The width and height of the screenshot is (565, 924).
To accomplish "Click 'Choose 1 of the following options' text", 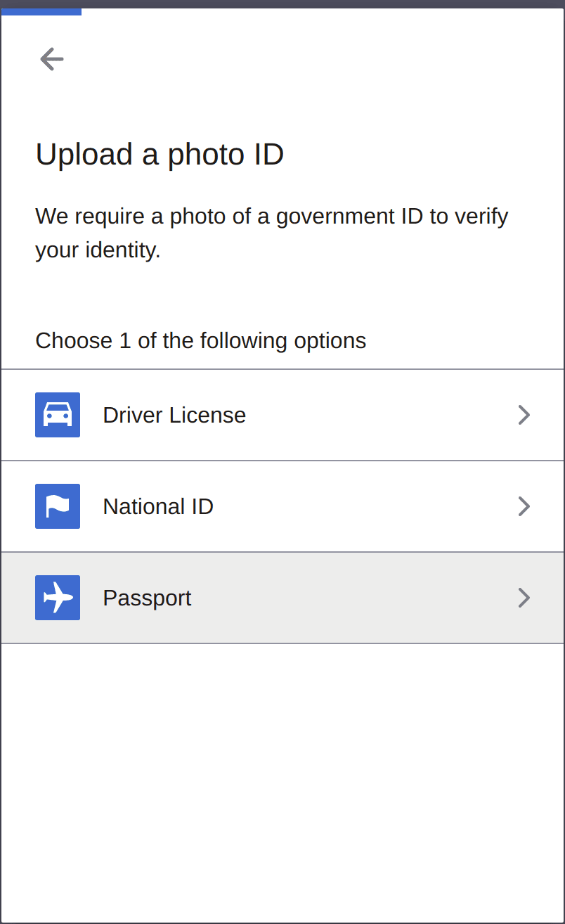I will point(201,340).
